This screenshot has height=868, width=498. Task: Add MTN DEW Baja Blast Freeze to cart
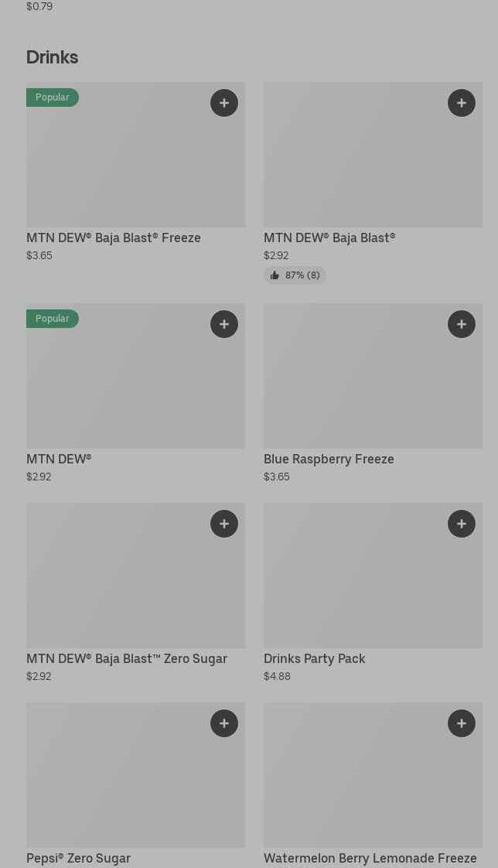click(224, 103)
